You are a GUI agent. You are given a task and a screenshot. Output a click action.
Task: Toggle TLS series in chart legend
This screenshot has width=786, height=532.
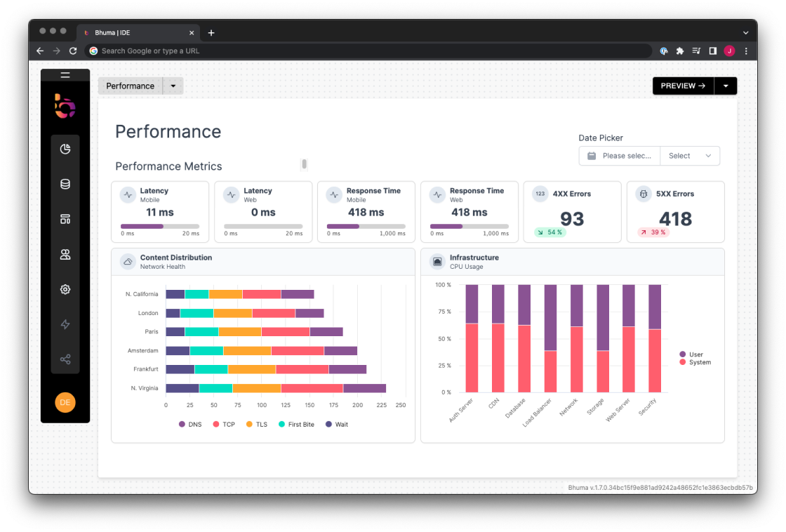click(257, 424)
